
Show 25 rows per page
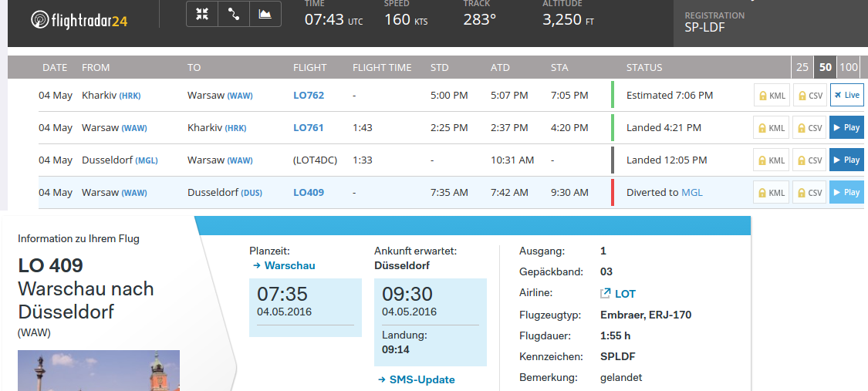tap(802, 67)
